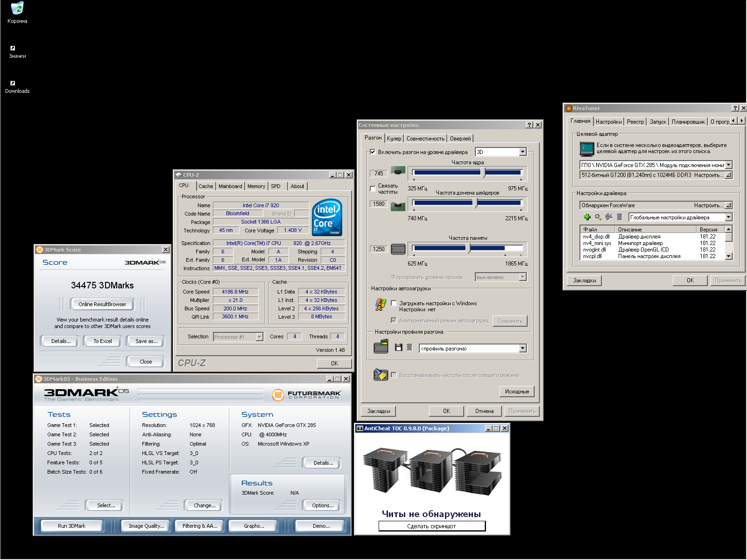Click the shader domain clock slider handle
Viewport: 747px width, 560px height.
(x=475, y=203)
